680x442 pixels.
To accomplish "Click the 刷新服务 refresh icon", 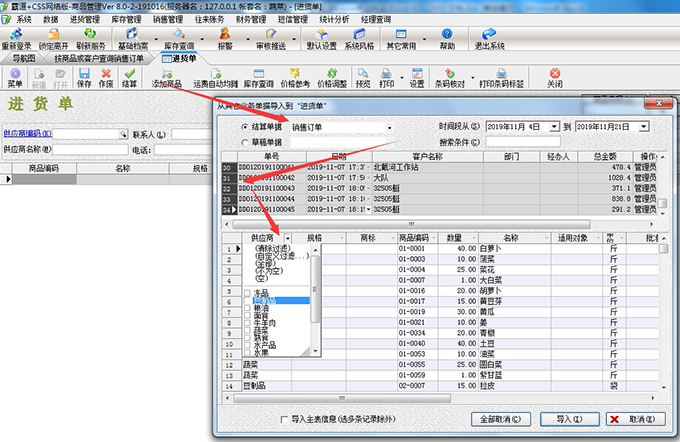I will pyautogui.click(x=90, y=33).
